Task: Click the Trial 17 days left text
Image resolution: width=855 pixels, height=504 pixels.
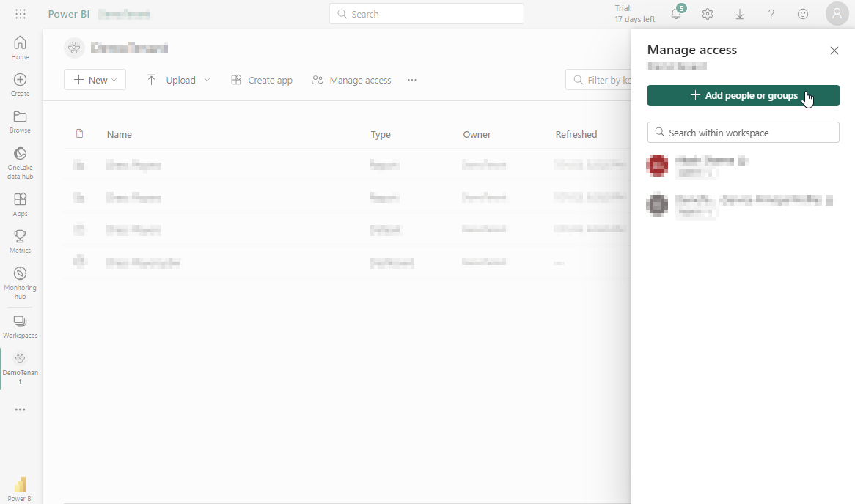Action: click(x=635, y=14)
